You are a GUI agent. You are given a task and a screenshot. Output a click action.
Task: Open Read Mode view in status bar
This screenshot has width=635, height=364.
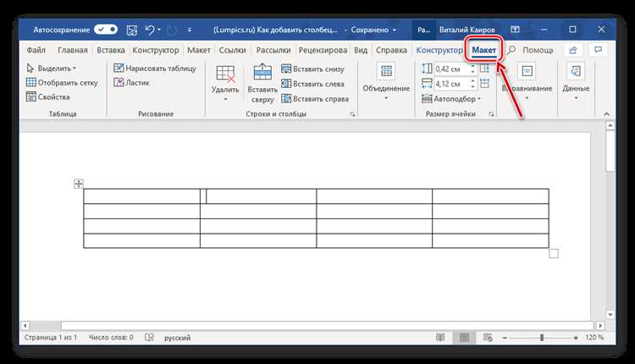tap(440, 337)
